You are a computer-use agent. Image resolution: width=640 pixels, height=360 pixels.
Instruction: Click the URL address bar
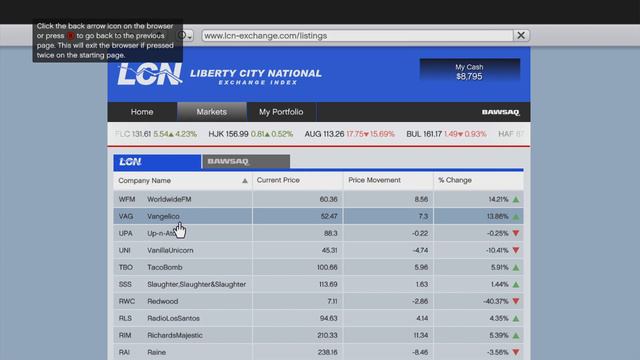(x=357, y=36)
